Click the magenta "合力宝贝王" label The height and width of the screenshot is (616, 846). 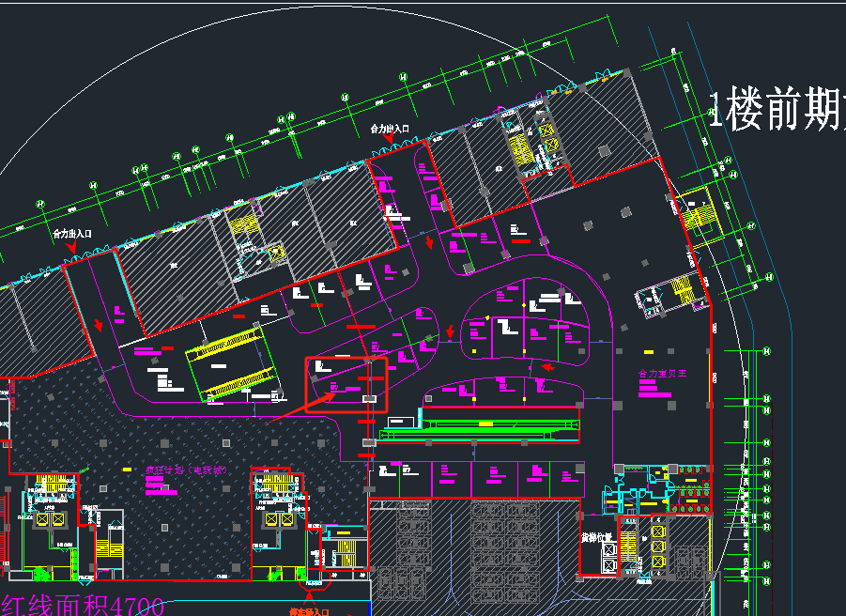click(664, 374)
